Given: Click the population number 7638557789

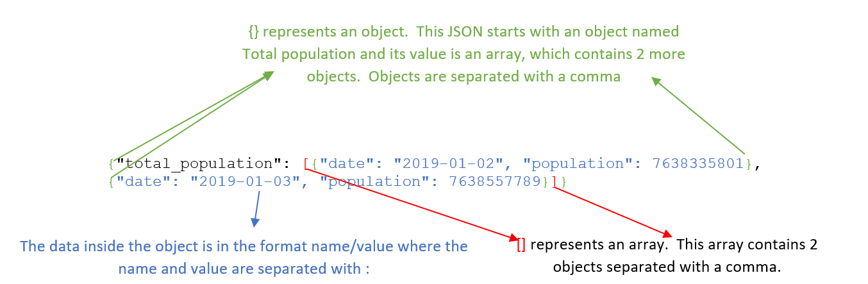Looking at the screenshot, I should pyautogui.click(x=496, y=183).
